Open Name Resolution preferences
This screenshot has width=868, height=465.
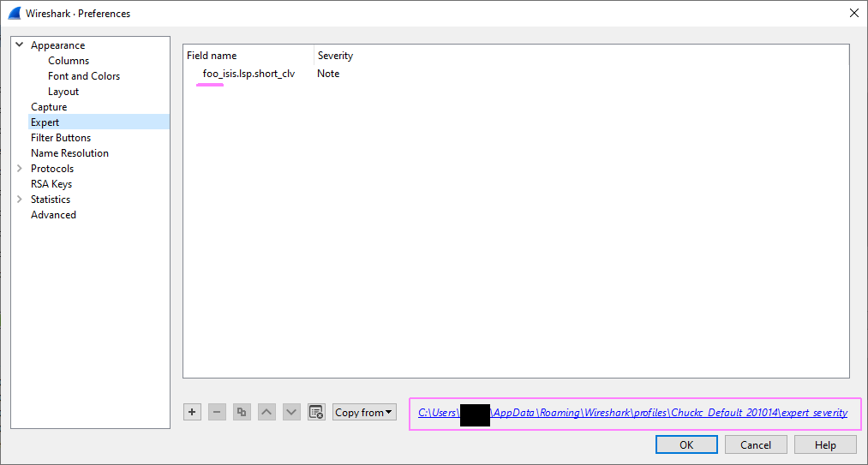pos(69,153)
